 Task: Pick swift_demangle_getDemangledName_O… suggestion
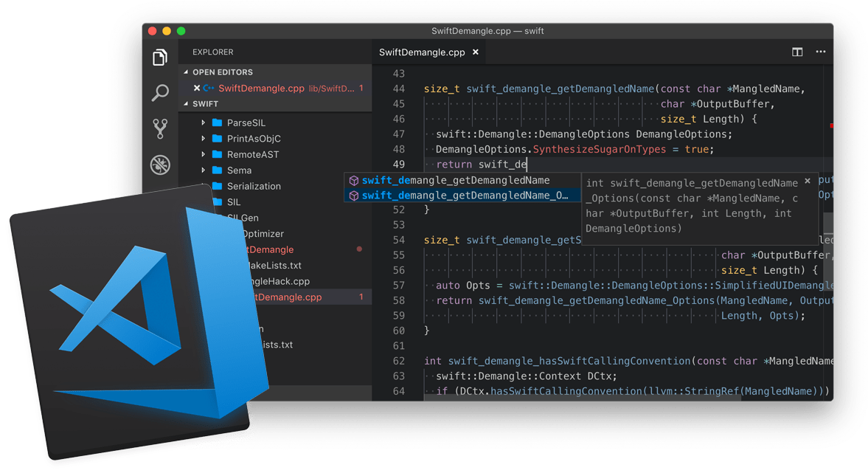[462, 195]
